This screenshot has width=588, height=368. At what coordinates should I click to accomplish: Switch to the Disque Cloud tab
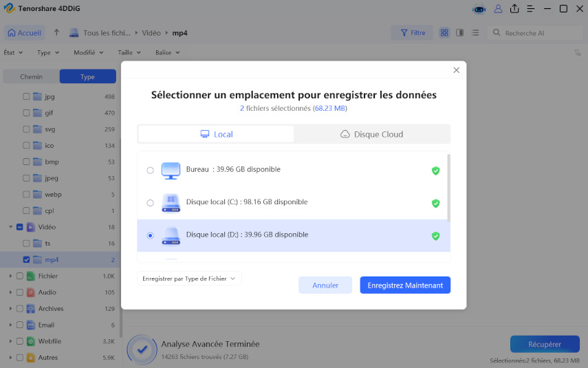tap(371, 134)
